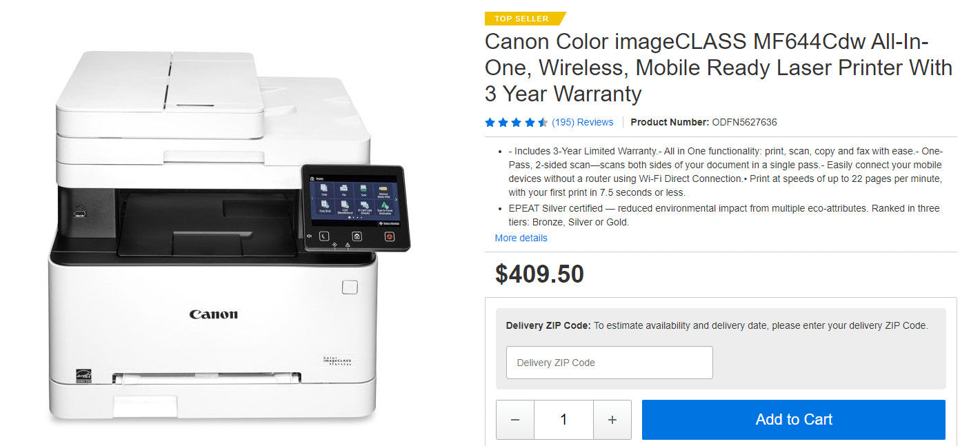Decrease quantity with the minus button
The height and width of the screenshot is (446, 980).
point(515,420)
